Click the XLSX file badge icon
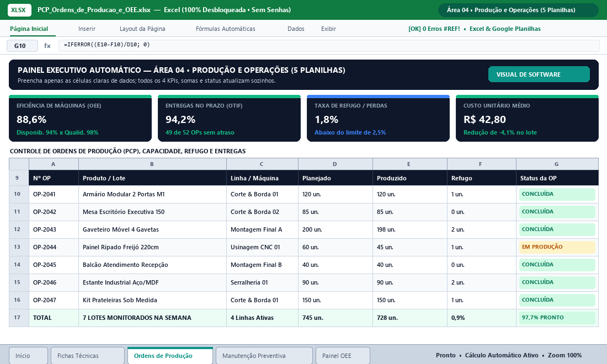This screenshot has width=607, height=364. 19,10
